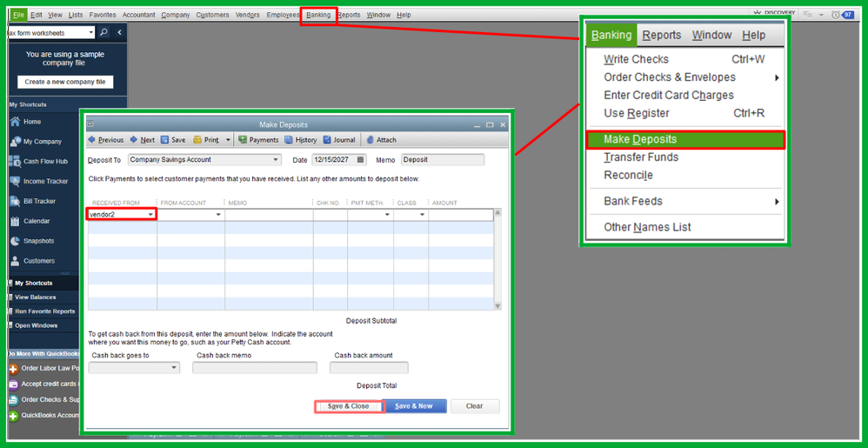868x448 pixels.
Task: Click the search magnifier icon in sidebar
Action: click(103, 33)
